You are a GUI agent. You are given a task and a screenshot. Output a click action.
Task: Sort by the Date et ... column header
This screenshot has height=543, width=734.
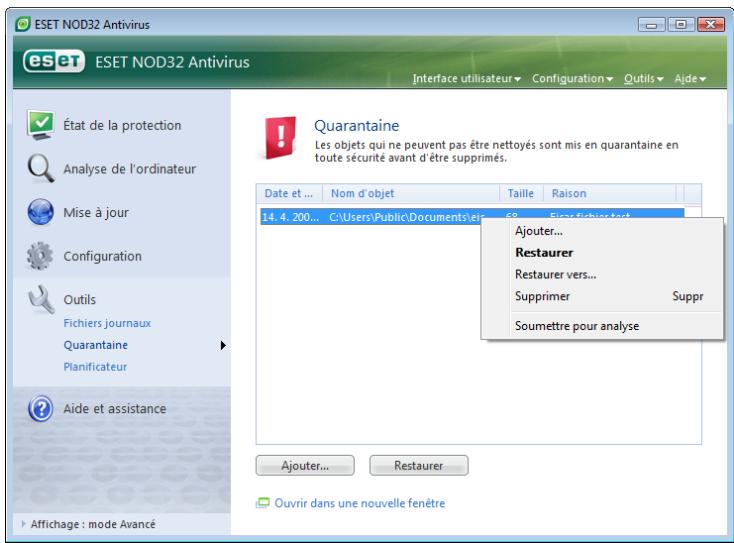(x=289, y=193)
